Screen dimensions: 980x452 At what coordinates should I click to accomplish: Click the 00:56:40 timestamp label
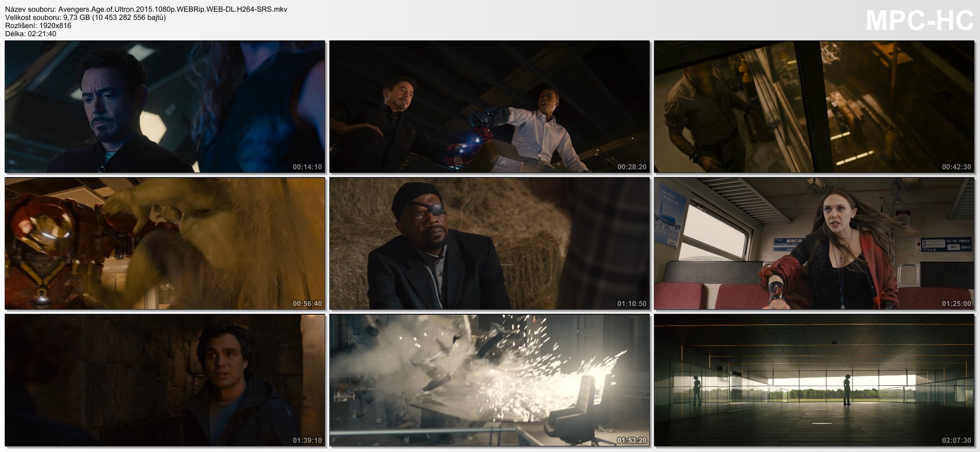pos(307,304)
